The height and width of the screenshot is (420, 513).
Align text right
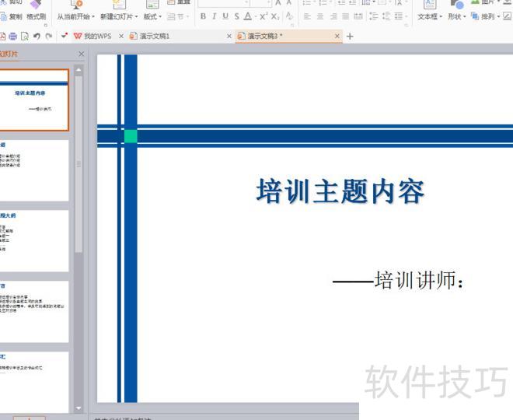(333, 16)
